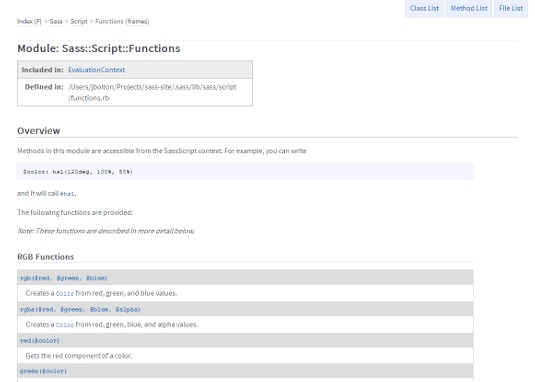Click the functions.rb defined-in file path

click(x=152, y=92)
